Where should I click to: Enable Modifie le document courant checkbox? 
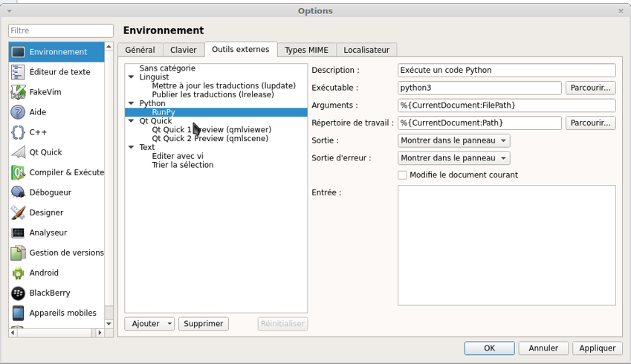pyautogui.click(x=402, y=175)
